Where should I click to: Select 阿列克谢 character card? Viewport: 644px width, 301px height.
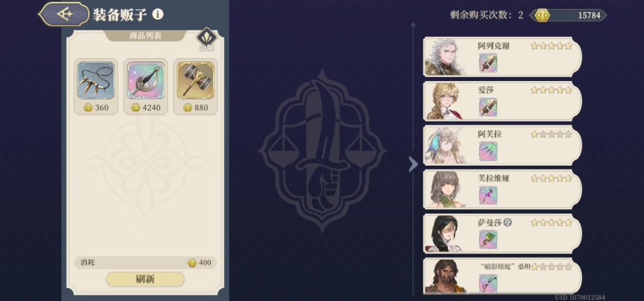pyautogui.click(x=503, y=57)
